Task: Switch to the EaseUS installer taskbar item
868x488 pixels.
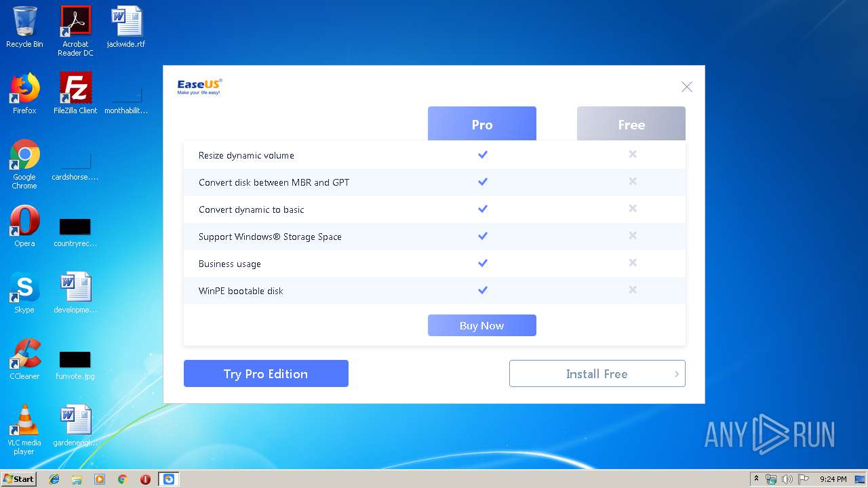Action: pyautogui.click(x=168, y=479)
